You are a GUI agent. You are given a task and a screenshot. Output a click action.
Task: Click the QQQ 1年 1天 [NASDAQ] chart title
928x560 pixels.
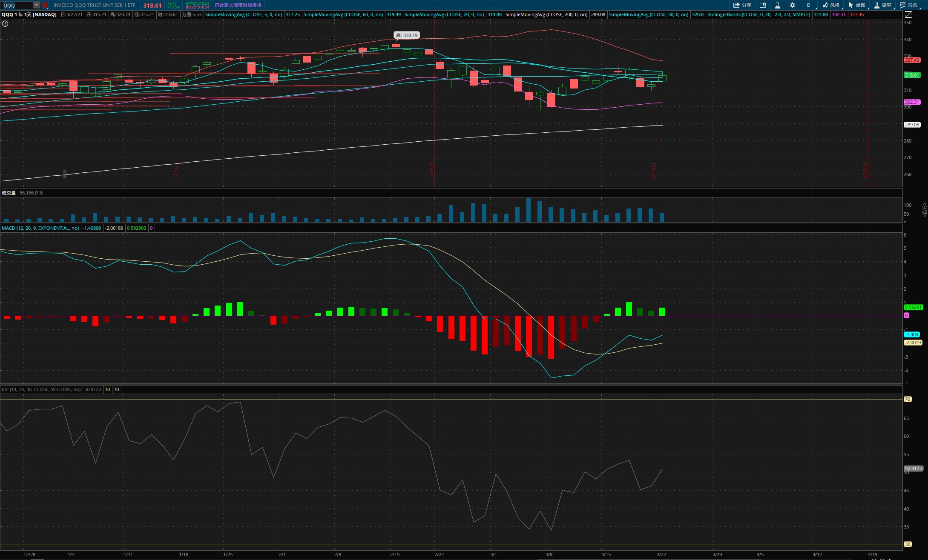coord(29,14)
